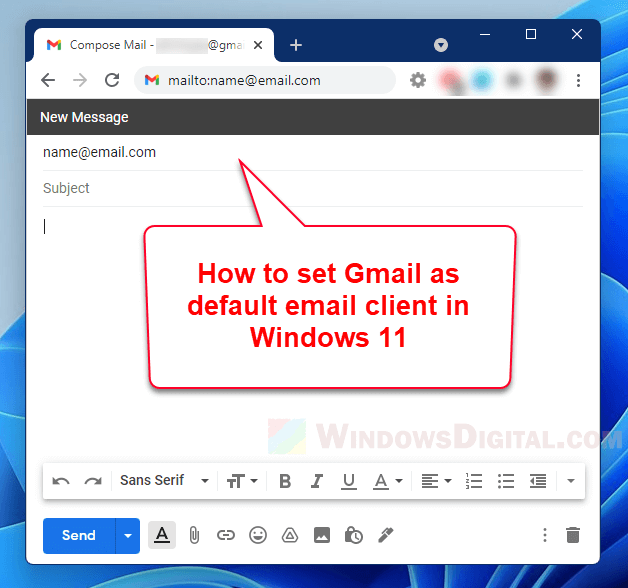Click the indent less icon

click(x=538, y=481)
